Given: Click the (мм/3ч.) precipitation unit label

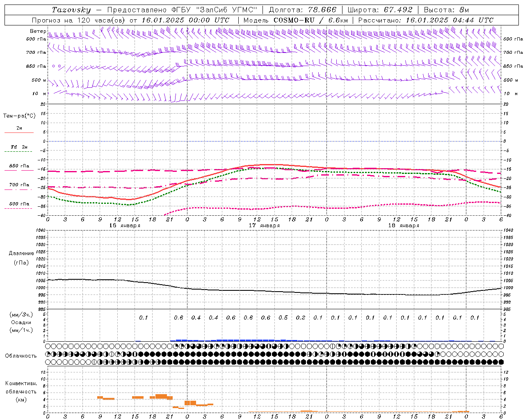Looking at the screenshot, I should click(x=21, y=315).
